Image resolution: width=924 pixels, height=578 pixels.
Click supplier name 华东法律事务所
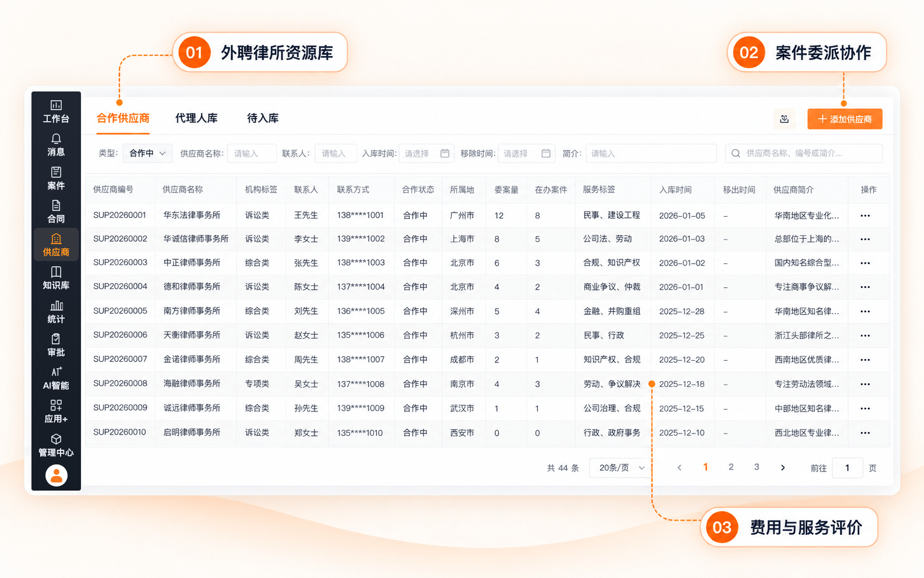(x=192, y=215)
